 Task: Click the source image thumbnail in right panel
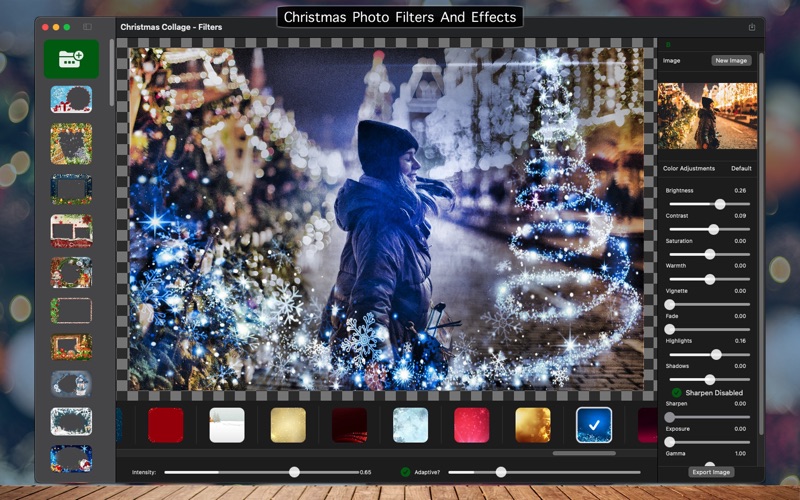(x=707, y=116)
